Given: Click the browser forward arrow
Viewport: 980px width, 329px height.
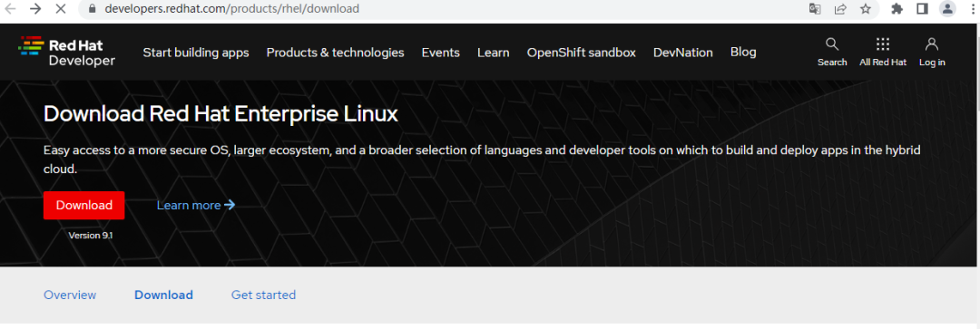Looking at the screenshot, I should tap(35, 9).
